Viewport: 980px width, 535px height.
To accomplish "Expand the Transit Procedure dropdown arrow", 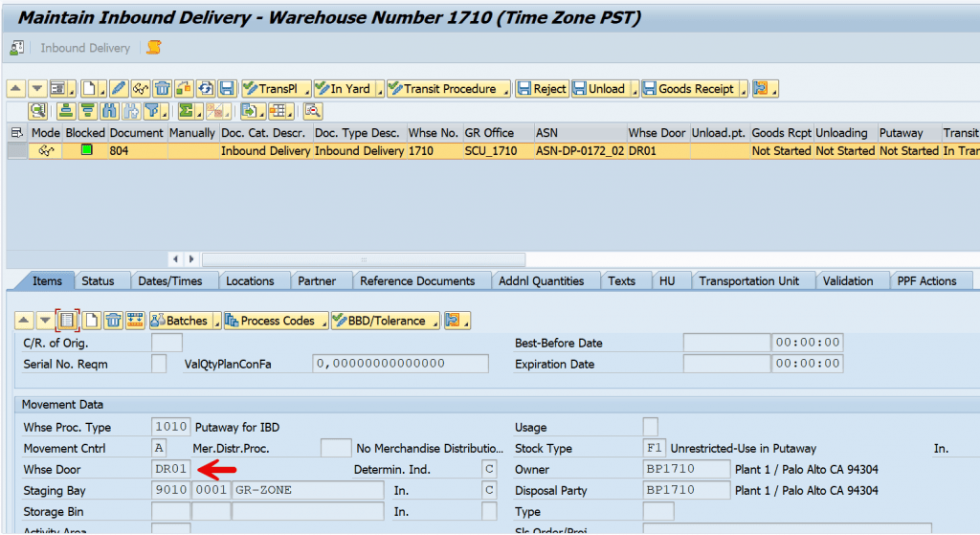I will [505, 91].
